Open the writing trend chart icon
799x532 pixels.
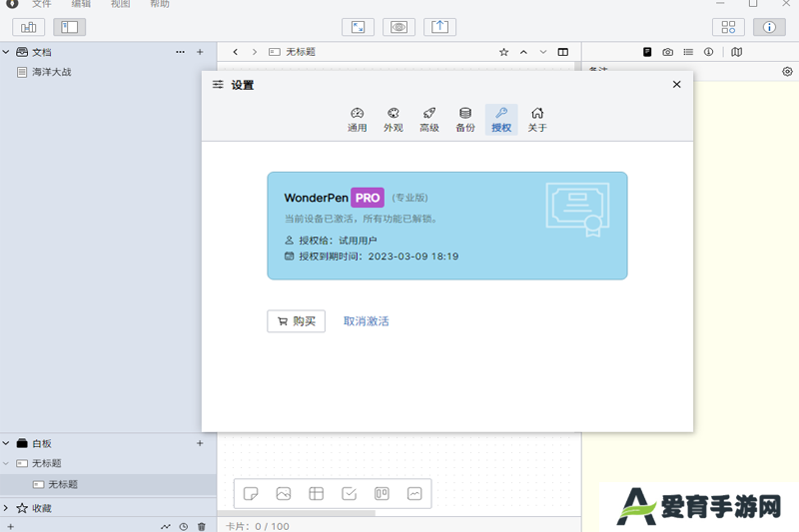tap(166, 527)
